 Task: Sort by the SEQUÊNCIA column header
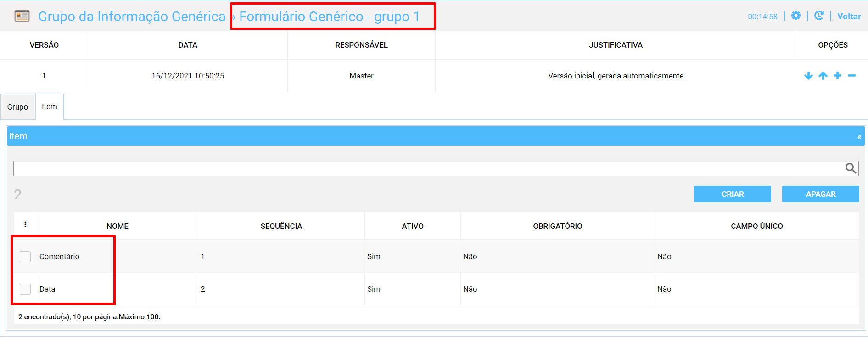(281, 226)
